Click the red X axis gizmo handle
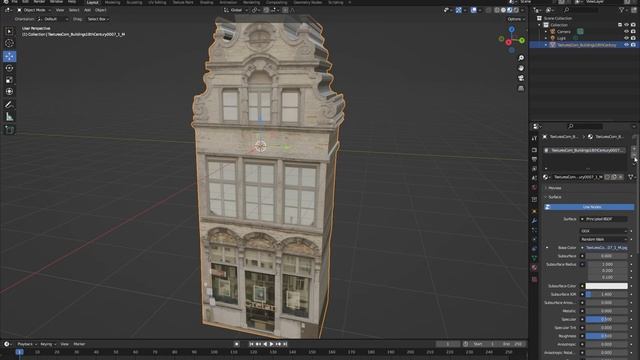The height and width of the screenshot is (360, 640). pos(509,42)
